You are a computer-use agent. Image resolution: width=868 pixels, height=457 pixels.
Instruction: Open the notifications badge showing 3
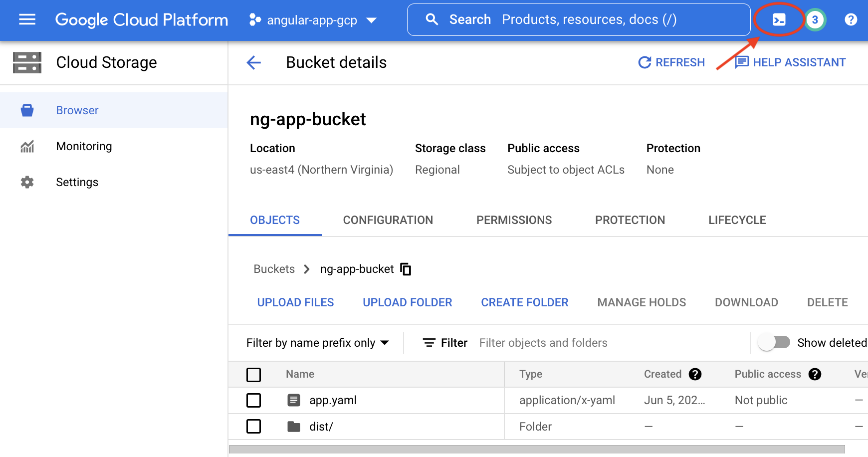pyautogui.click(x=815, y=19)
